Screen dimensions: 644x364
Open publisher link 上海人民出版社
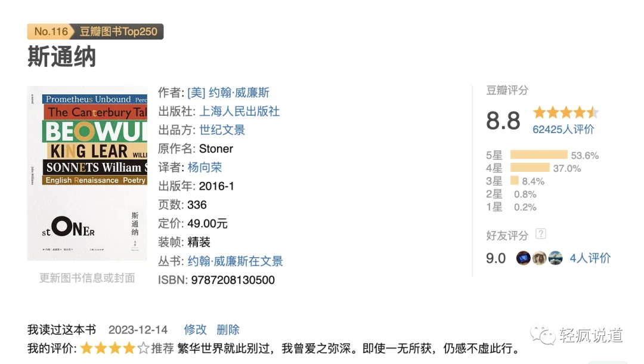click(240, 112)
